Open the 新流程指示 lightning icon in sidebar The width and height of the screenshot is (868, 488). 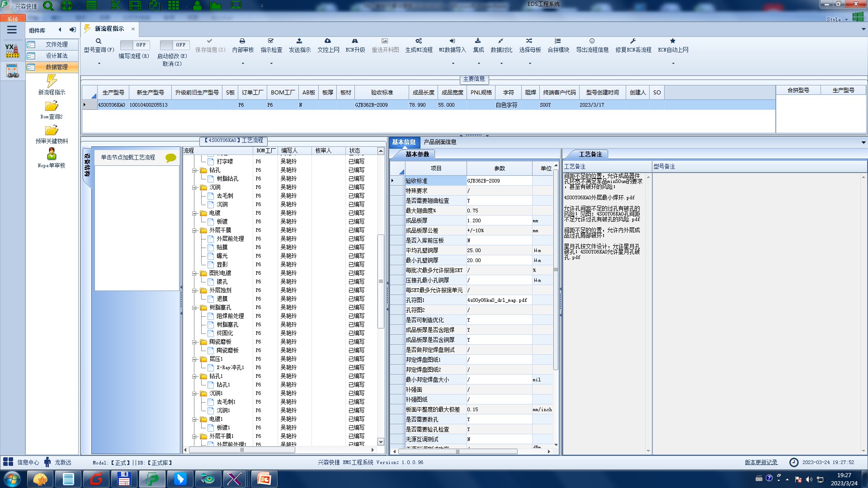tap(52, 81)
